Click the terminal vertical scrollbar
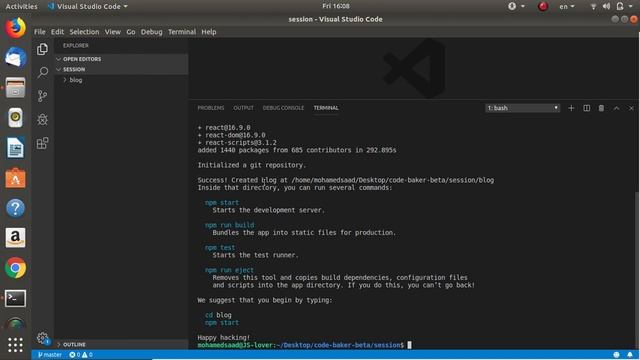640x360 pixels. (x=637, y=269)
